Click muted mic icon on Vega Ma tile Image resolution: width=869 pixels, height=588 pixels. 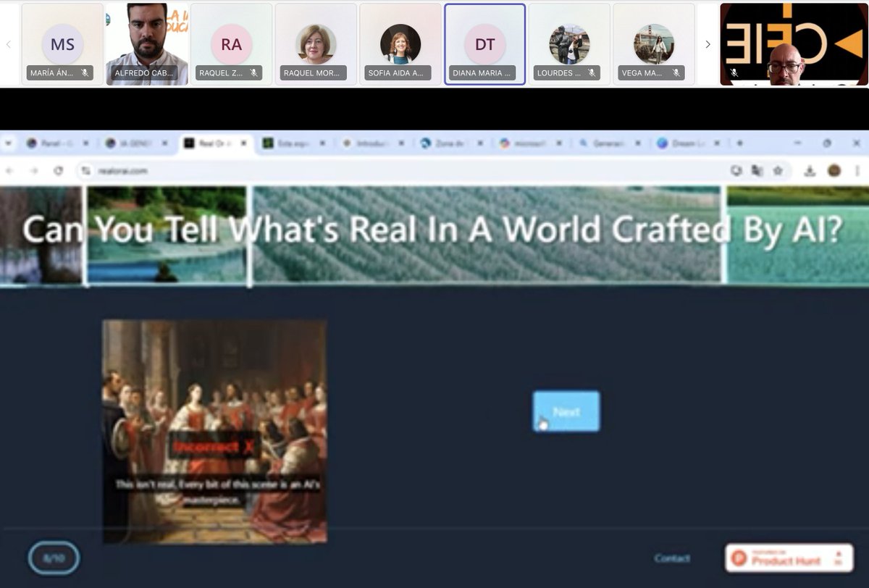click(x=676, y=73)
